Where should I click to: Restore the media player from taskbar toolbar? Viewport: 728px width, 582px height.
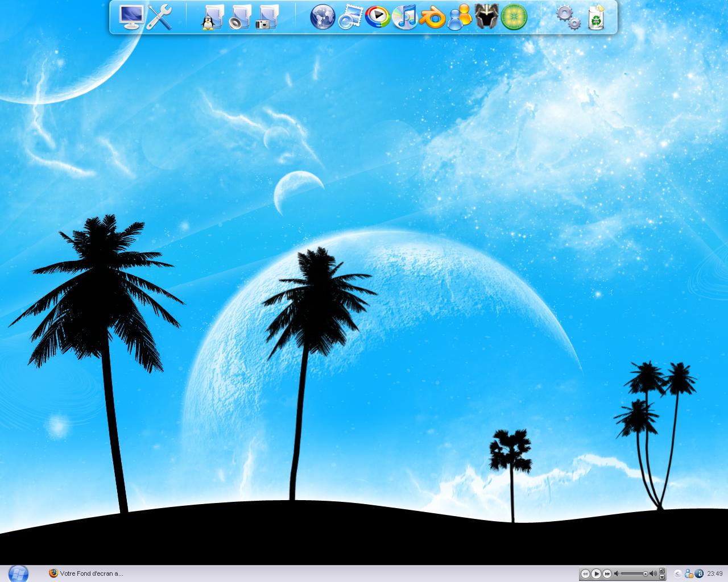[x=662, y=571]
